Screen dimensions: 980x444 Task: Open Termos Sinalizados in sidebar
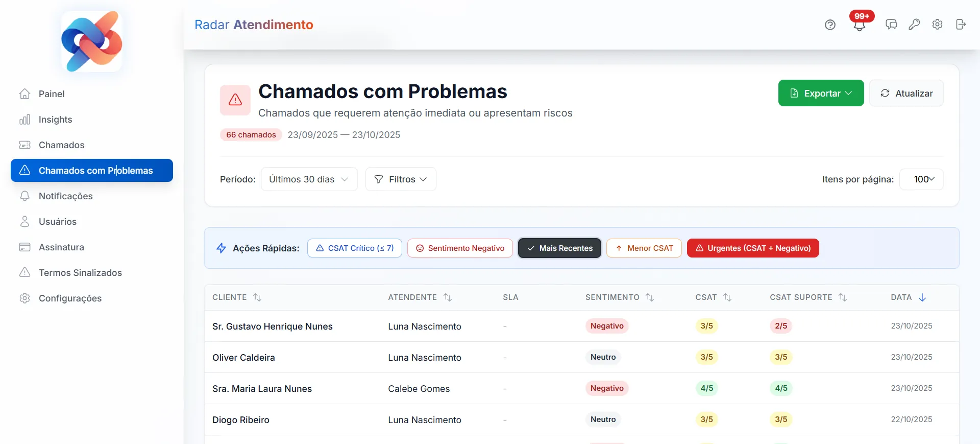[92, 273]
